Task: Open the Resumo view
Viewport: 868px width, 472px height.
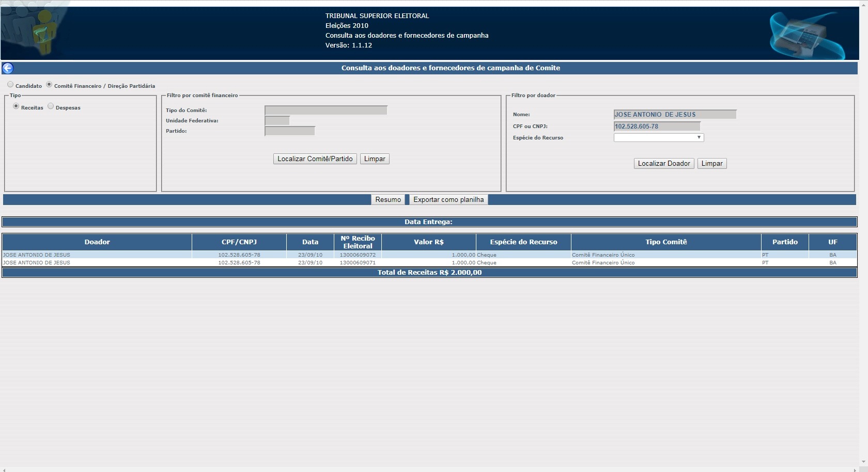Action: pyautogui.click(x=388, y=200)
